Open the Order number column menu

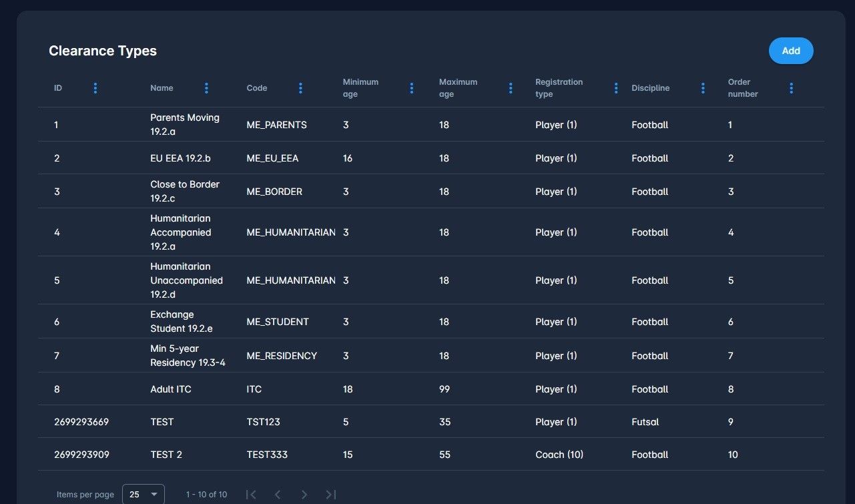point(791,88)
